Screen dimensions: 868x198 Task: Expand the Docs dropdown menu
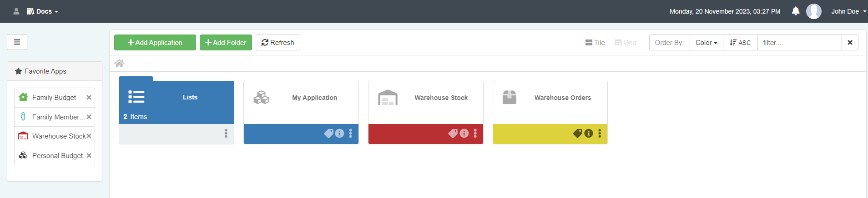tap(43, 11)
